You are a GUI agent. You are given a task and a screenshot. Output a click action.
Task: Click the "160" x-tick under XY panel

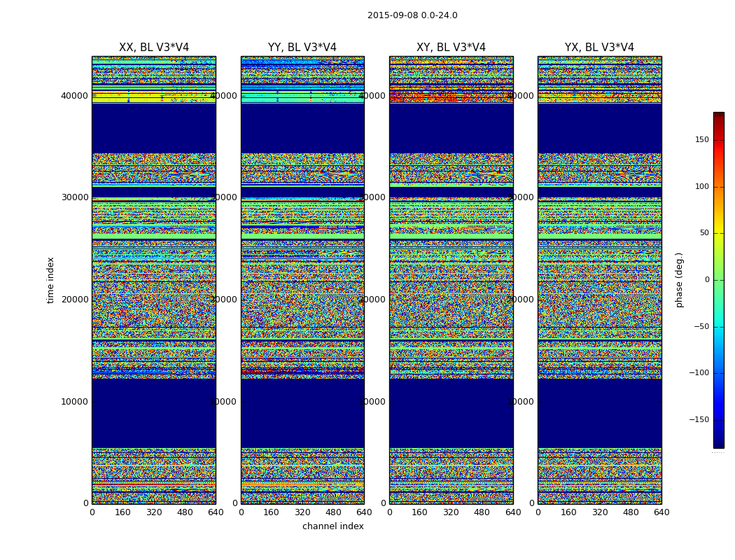click(420, 512)
